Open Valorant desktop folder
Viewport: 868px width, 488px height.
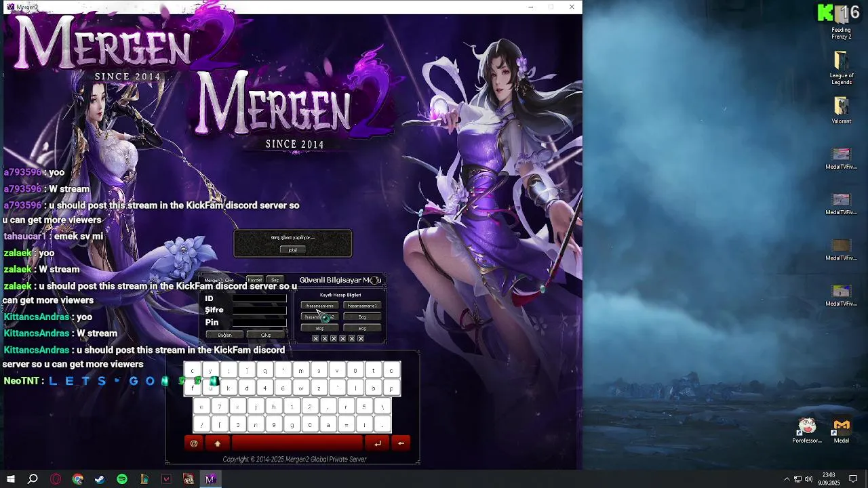pyautogui.click(x=841, y=111)
